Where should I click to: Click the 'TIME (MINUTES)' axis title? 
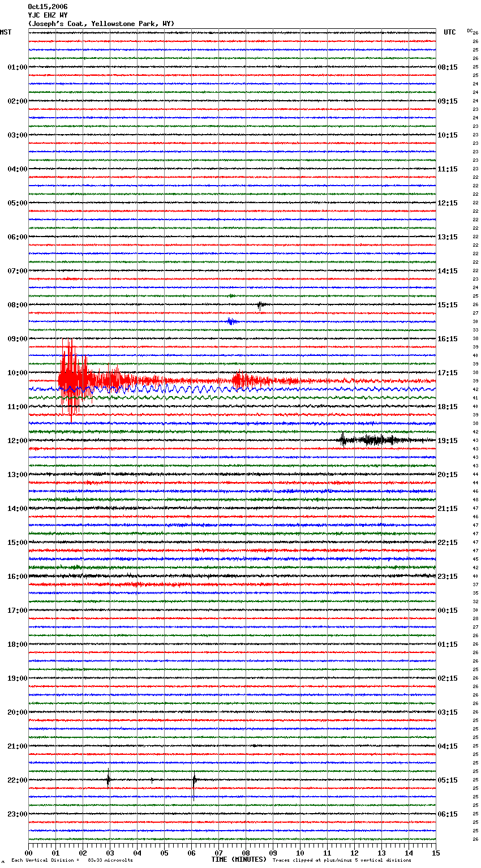(239, 860)
